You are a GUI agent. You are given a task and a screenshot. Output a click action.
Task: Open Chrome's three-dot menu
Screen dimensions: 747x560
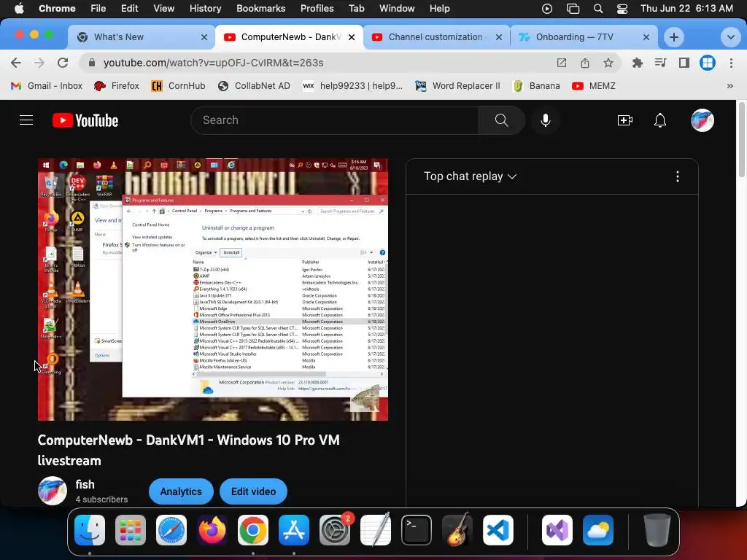click(731, 63)
